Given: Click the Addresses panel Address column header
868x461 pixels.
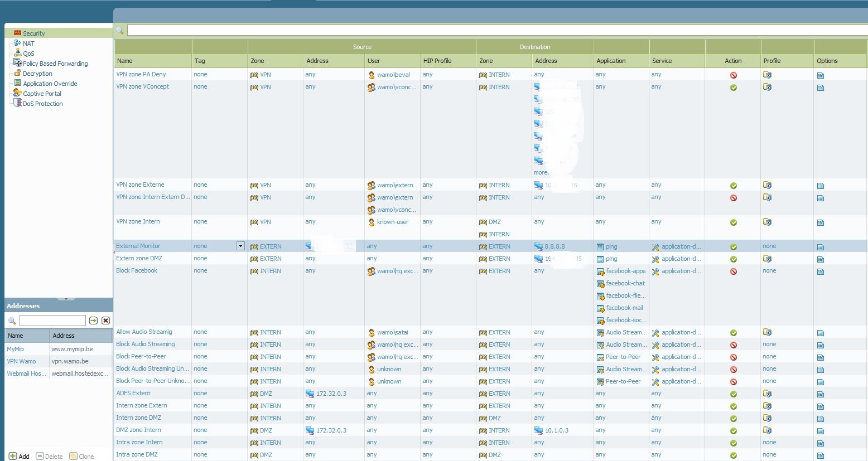Looking at the screenshot, I should (x=81, y=336).
